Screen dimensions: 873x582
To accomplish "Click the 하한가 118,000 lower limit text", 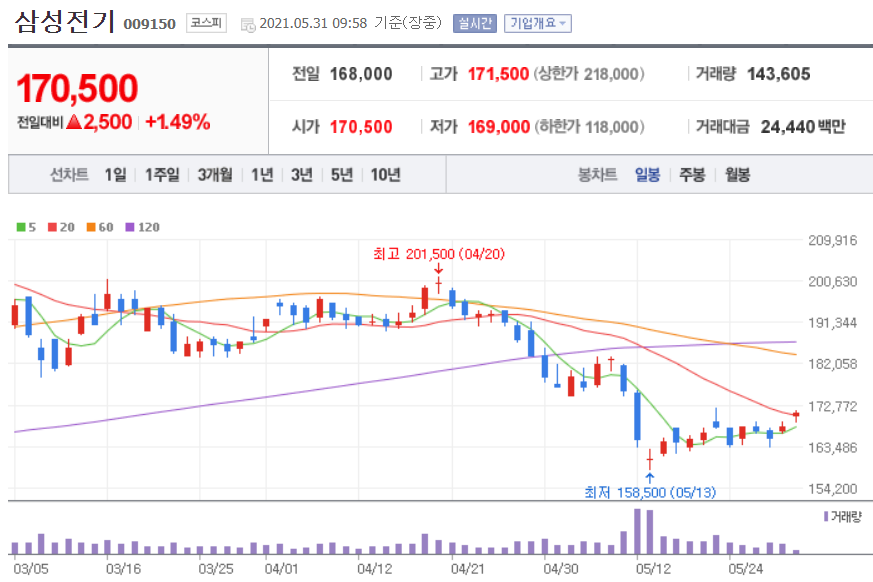I will [x=590, y=127].
